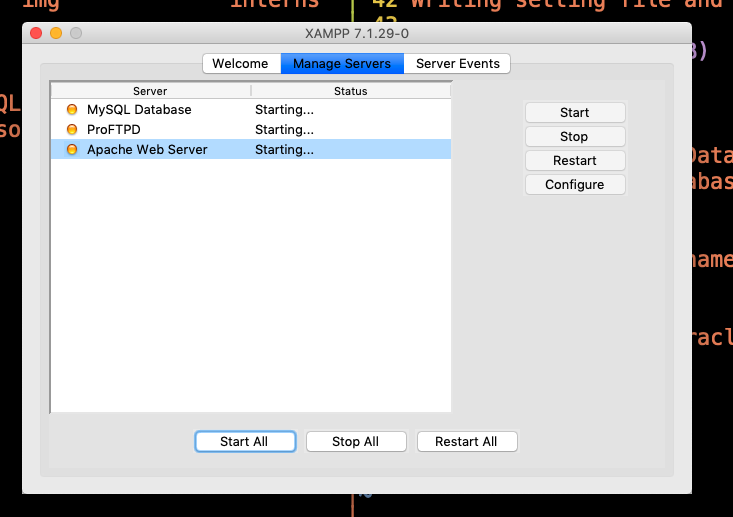Minimize XAMPP window with yellow button
The height and width of the screenshot is (517, 733).
click(x=56, y=33)
